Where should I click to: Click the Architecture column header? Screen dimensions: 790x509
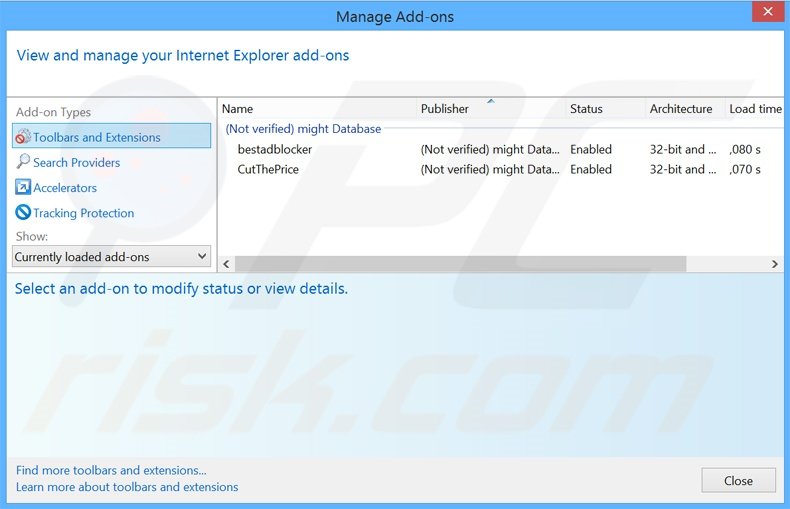[x=681, y=109]
